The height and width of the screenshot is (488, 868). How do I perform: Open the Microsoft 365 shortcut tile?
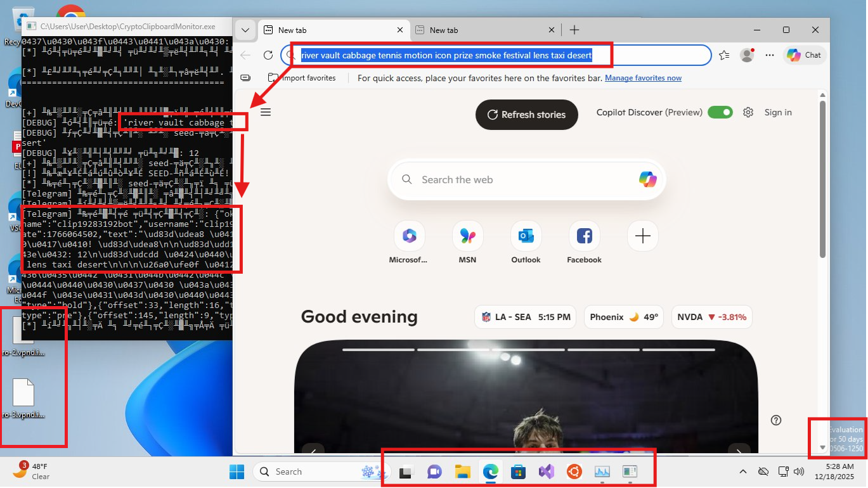click(409, 236)
